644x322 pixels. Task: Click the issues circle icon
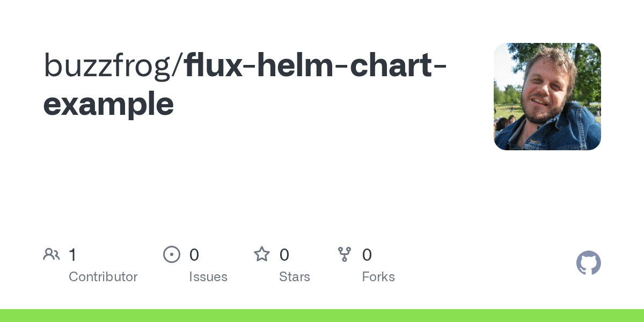tap(172, 254)
